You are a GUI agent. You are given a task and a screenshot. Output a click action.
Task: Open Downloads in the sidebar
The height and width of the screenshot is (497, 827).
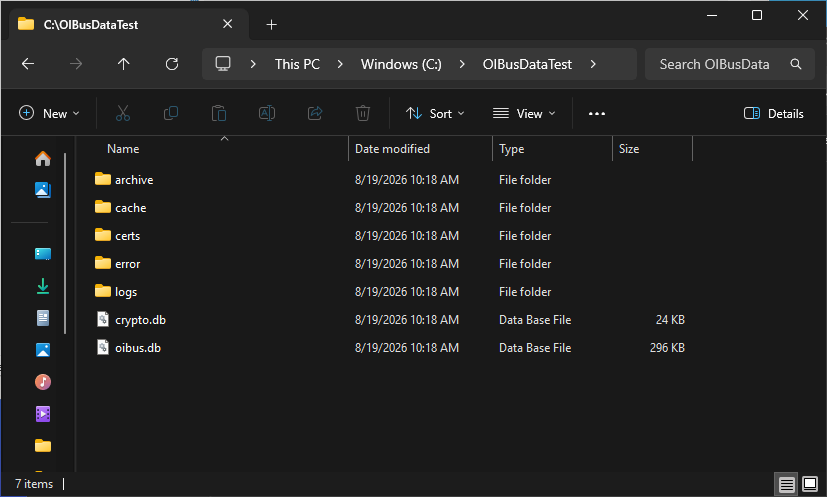[x=43, y=286]
